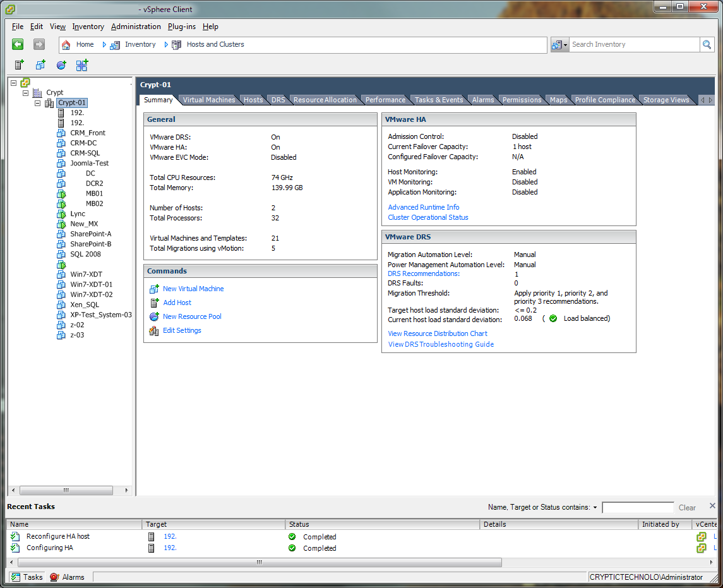Click the Clear filter button
This screenshot has width=723, height=588.
pos(687,508)
